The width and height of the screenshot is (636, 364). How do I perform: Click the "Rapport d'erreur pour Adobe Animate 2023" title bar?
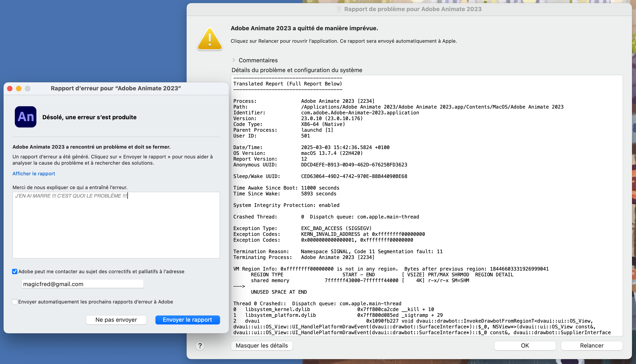point(116,88)
